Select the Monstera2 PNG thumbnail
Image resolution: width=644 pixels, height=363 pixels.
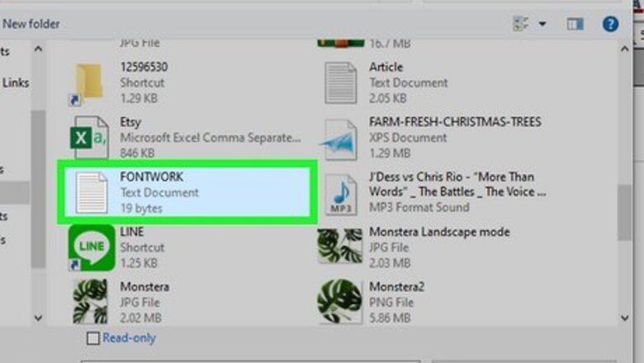340,301
